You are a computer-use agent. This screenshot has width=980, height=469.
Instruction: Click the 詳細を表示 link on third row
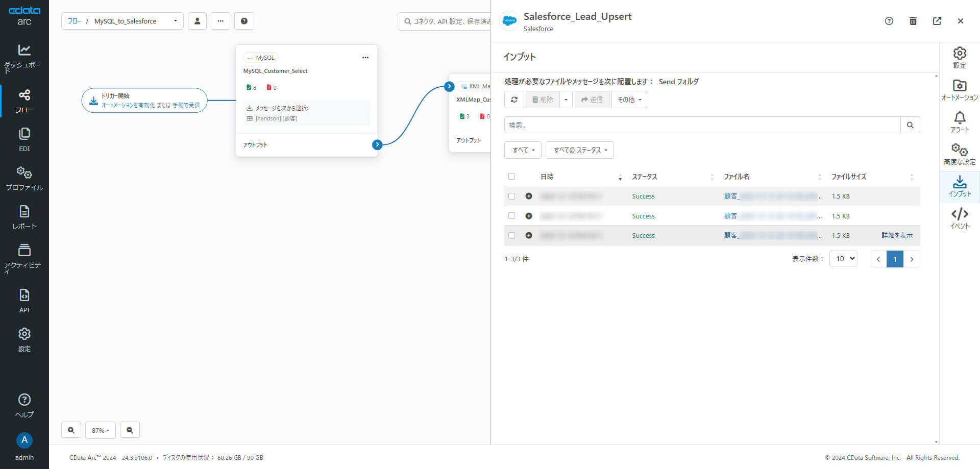click(x=897, y=235)
